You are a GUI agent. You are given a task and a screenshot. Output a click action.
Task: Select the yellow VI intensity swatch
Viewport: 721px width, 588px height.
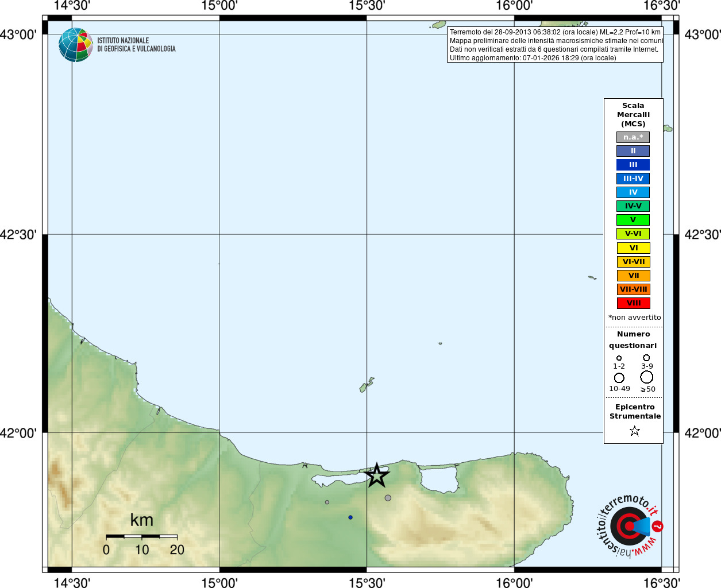point(633,248)
